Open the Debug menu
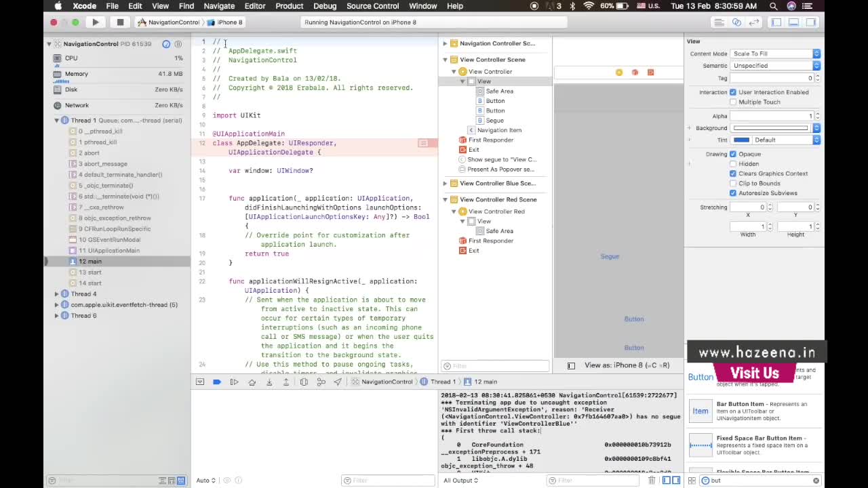The width and height of the screenshot is (868, 488). point(325,6)
